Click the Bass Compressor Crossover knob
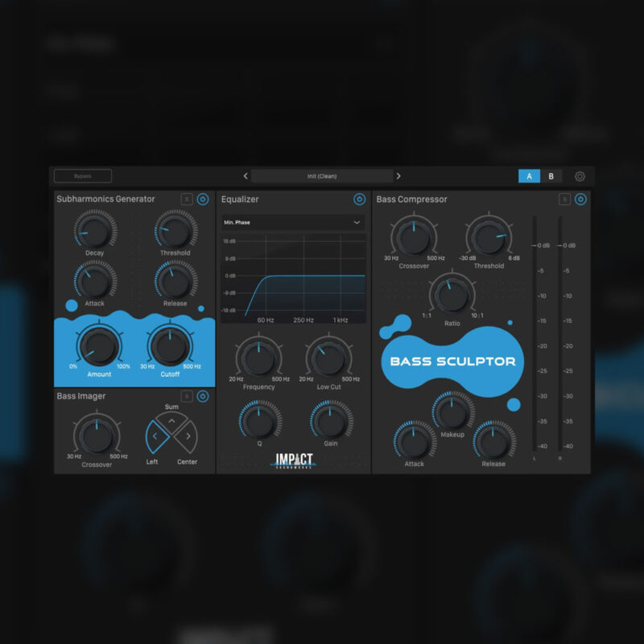The width and height of the screenshot is (644, 644). coord(414,237)
